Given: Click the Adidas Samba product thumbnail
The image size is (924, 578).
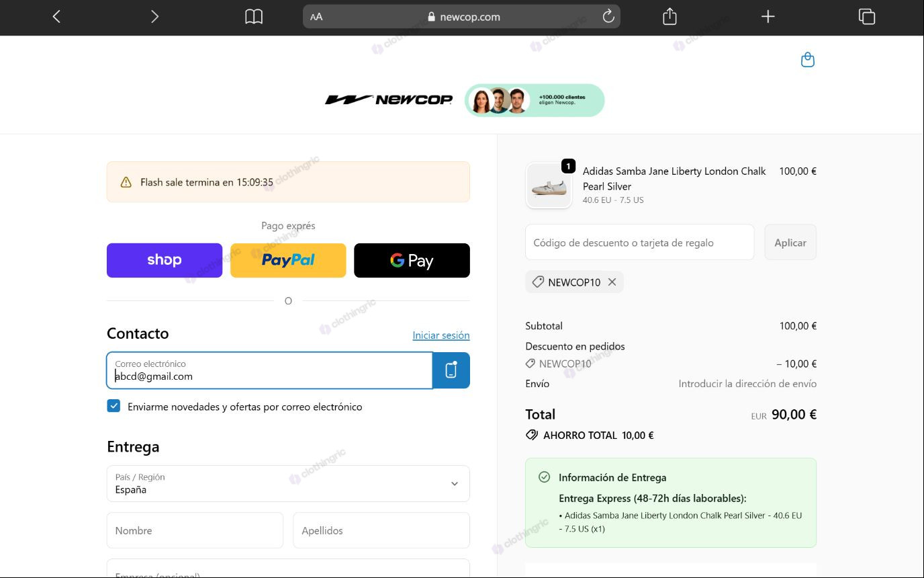Looking at the screenshot, I should [549, 185].
